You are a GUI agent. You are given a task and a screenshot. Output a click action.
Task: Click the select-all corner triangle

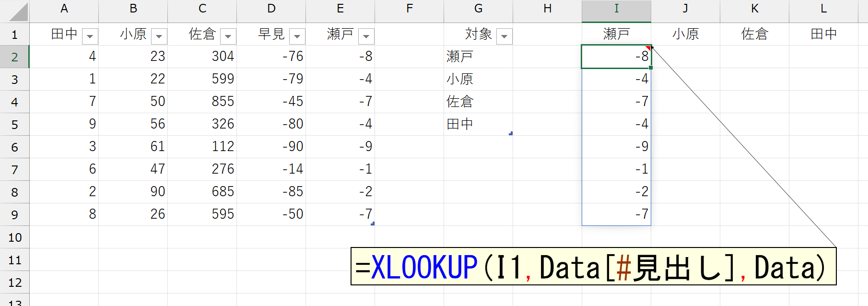[x=18, y=12]
